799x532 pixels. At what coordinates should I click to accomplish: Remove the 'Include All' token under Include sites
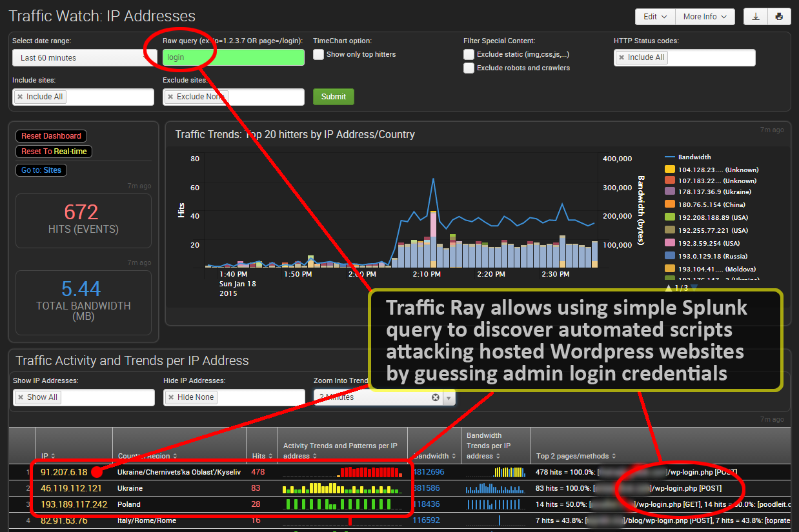point(20,97)
